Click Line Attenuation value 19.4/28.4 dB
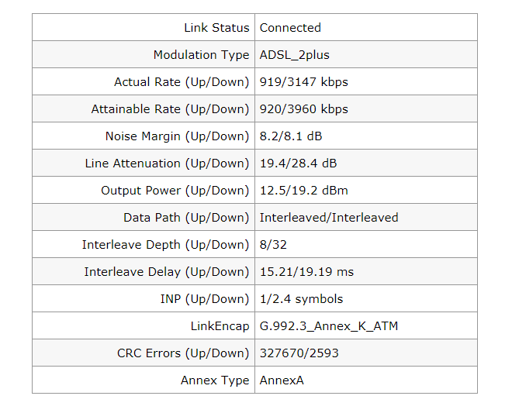519x420 pixels. tap(298, 164)
